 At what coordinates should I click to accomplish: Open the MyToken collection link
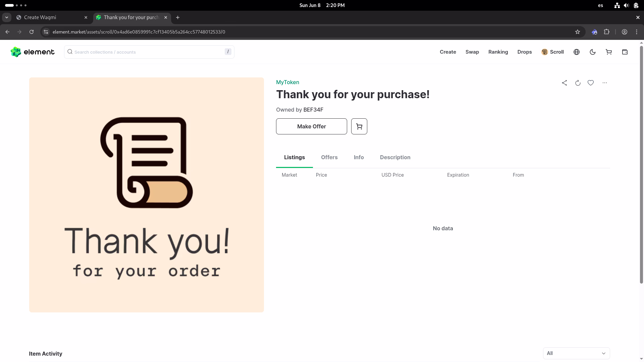[287, 82]
